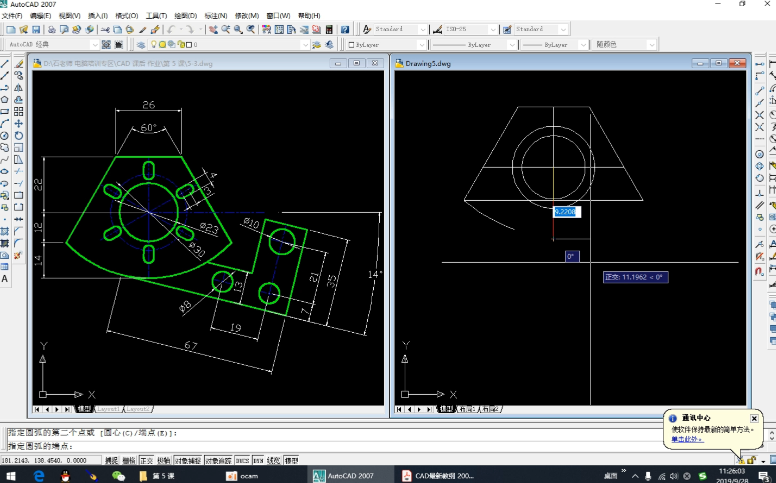Toggle the 捕捉 (Snap) status bar button
Screen dimensions: 776x483
(111, 461)
